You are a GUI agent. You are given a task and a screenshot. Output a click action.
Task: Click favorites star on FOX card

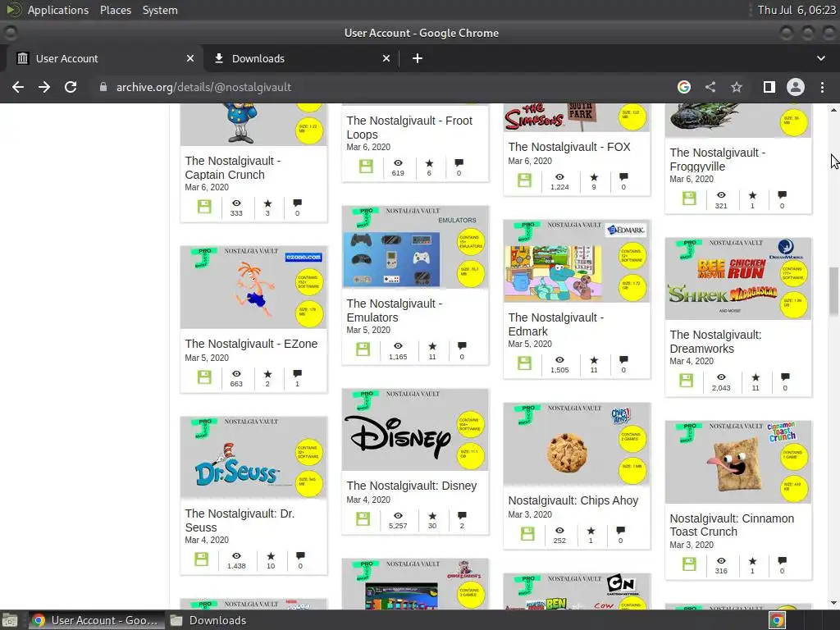594,177
